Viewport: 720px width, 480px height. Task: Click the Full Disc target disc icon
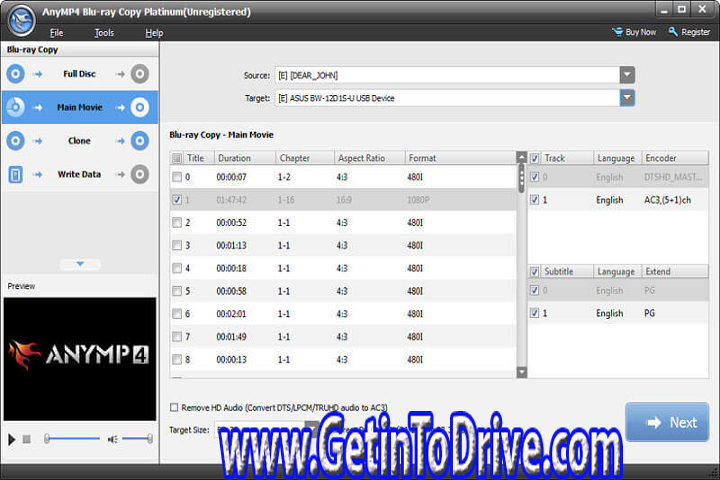pyautogui.click(x=140, y=73)
